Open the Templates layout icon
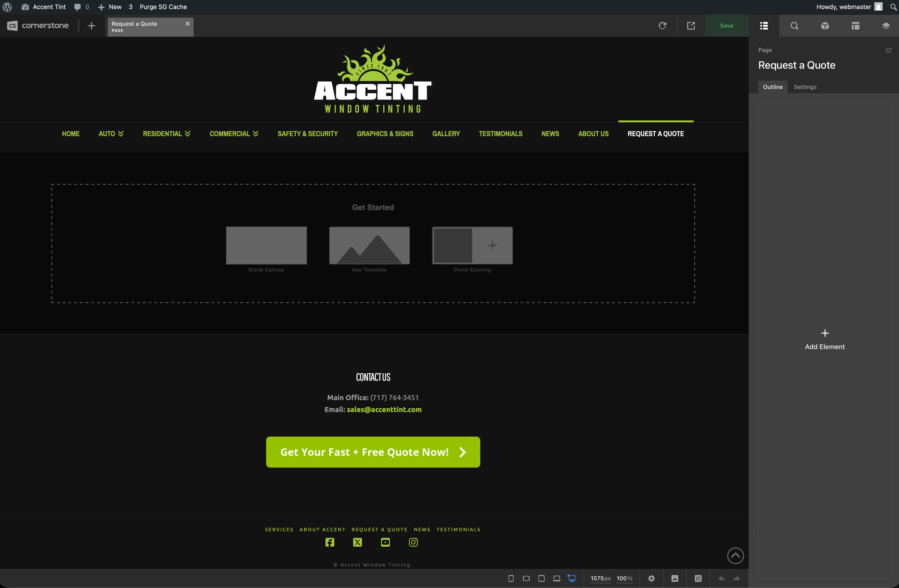899x588 pixels. [x=855, y=26]
